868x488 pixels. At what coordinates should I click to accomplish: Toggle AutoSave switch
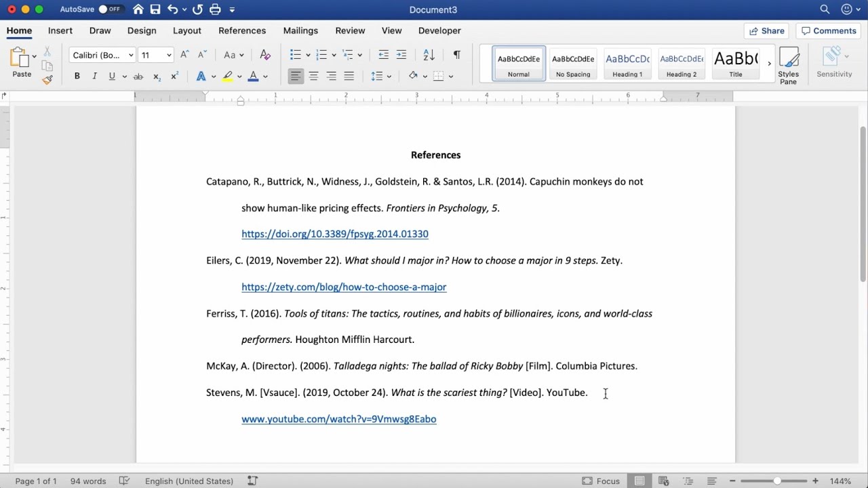[109, 9]
